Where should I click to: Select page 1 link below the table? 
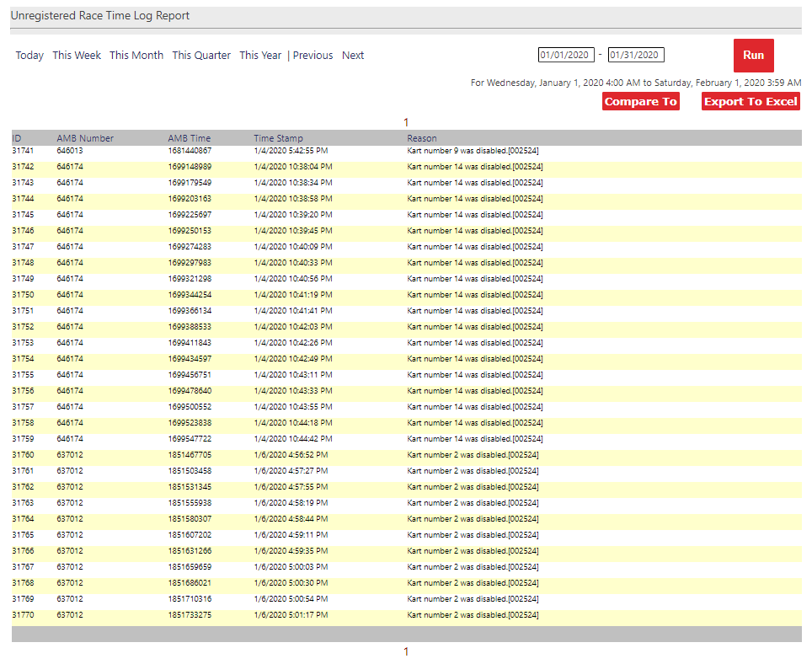coord(406,651)
